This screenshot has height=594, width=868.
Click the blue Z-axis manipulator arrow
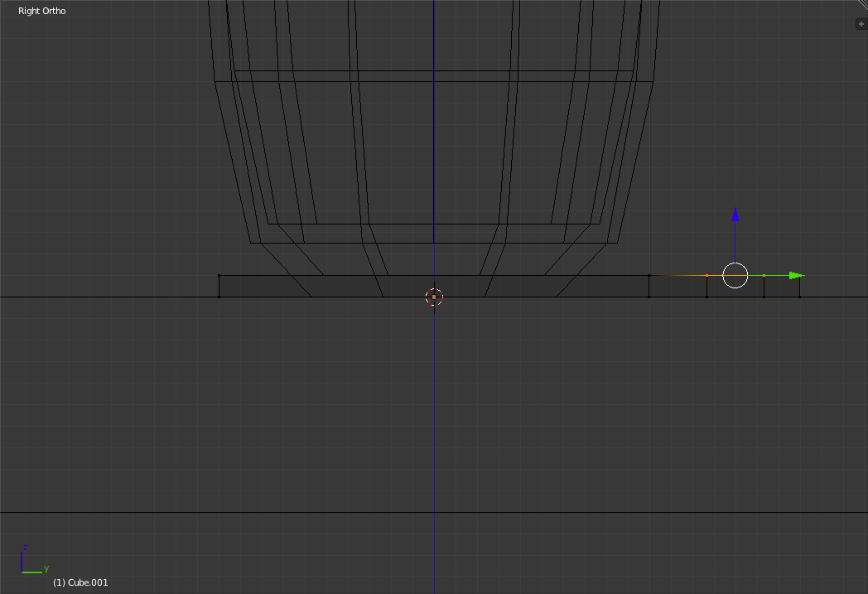(735, 215)
